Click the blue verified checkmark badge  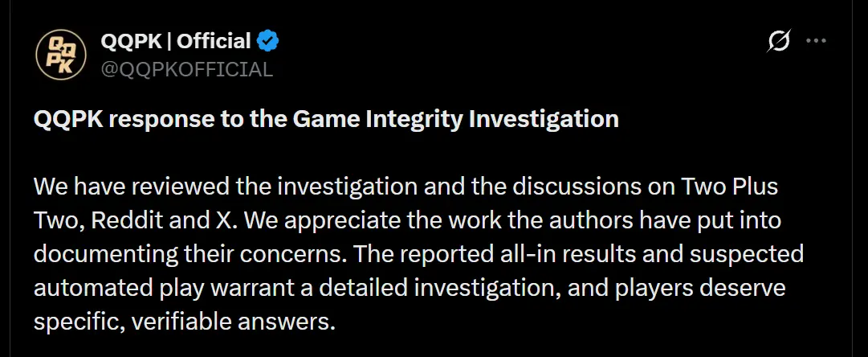[268, 41]
